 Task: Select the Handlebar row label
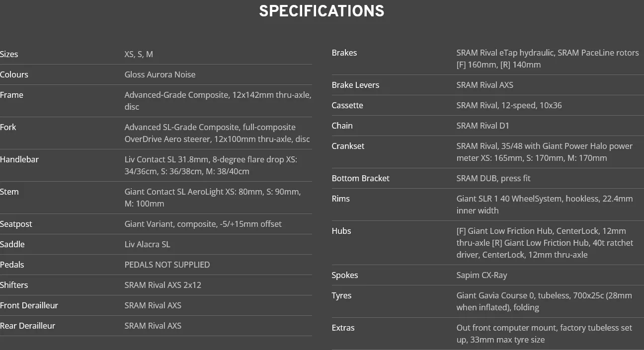point(19,159)
